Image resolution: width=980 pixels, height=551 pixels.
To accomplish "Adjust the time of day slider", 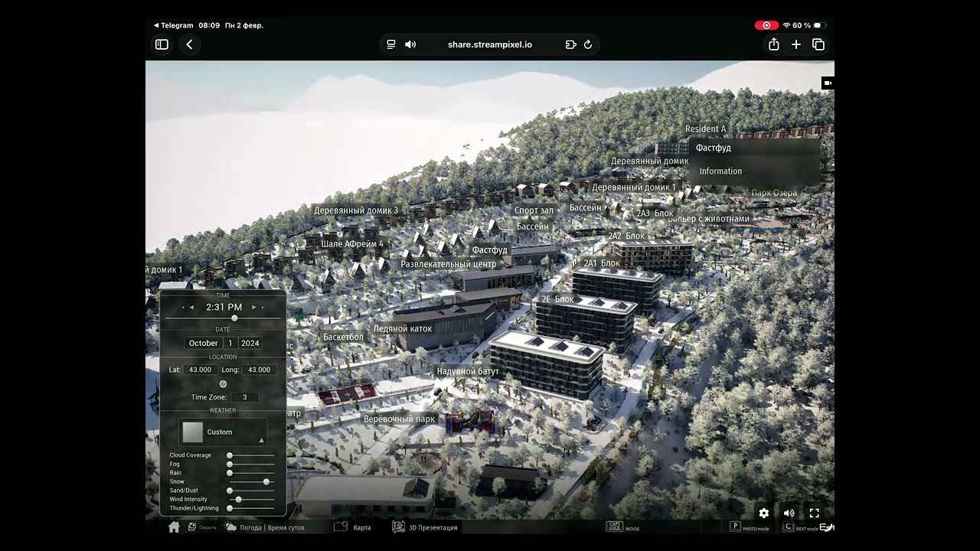I will 224,318.
